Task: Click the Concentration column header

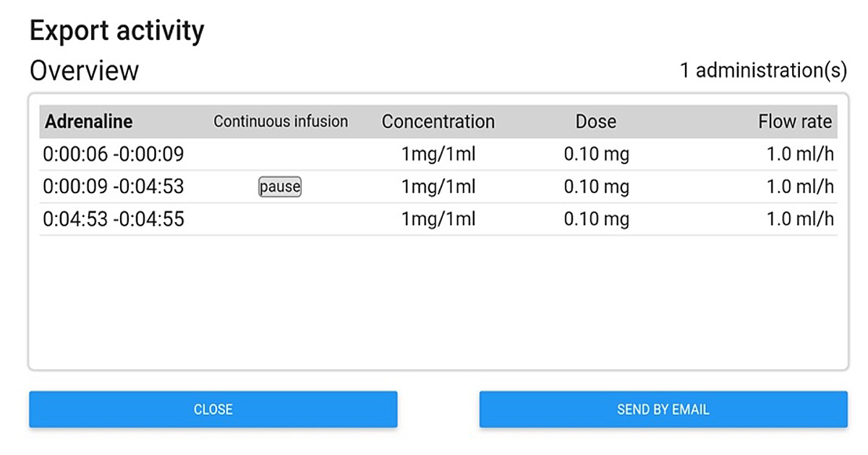Action: point(438,122)
